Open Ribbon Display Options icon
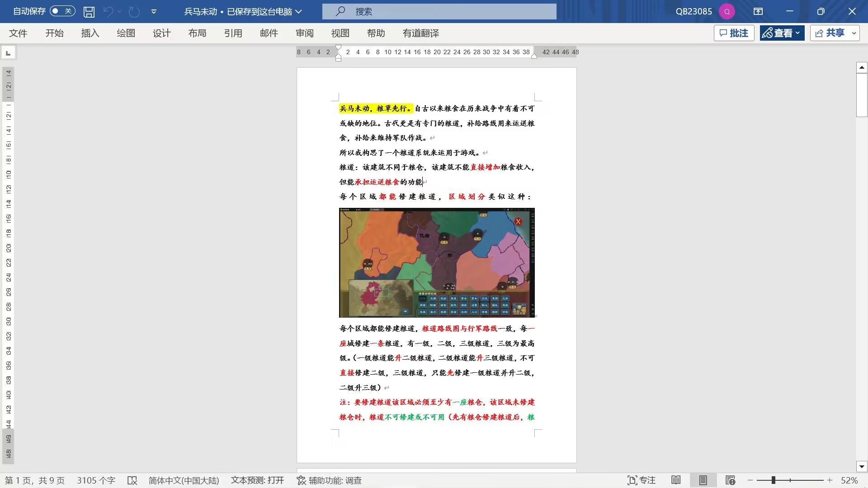Screen dimensions: 868x488 point(758,12)
